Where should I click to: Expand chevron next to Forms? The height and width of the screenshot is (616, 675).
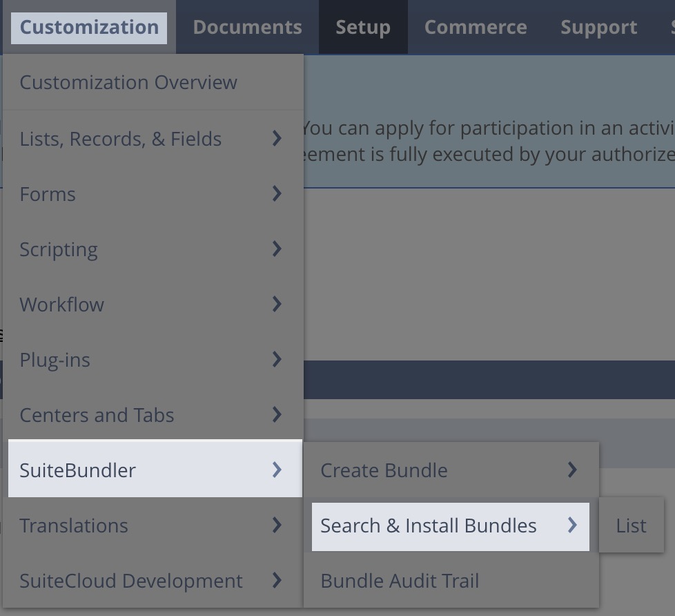tap(277, 194)
